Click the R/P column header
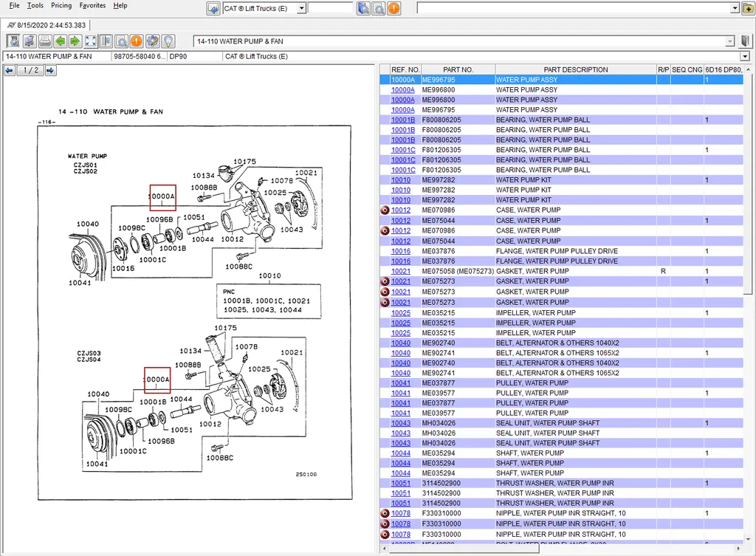This screenshot has height=556, width=756. tap(664, 69)
